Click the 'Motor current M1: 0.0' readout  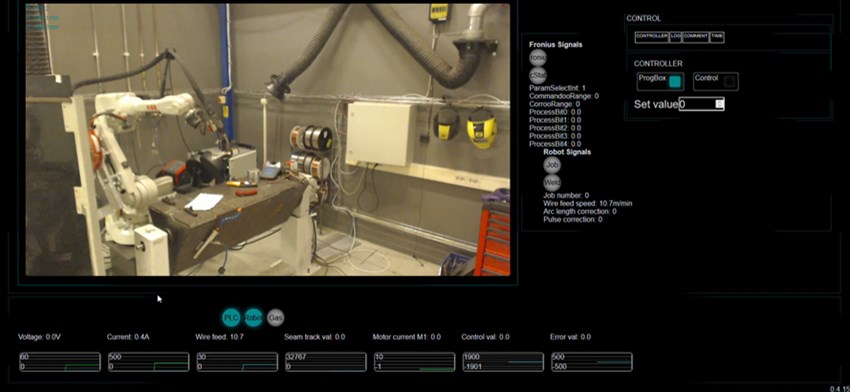pos(407,337)
